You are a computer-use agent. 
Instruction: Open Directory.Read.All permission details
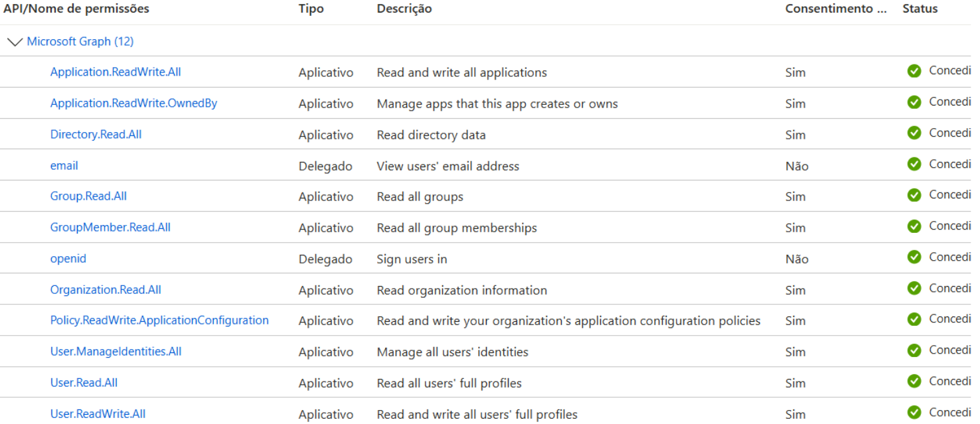pyautogui.click(x=96, y=134)
